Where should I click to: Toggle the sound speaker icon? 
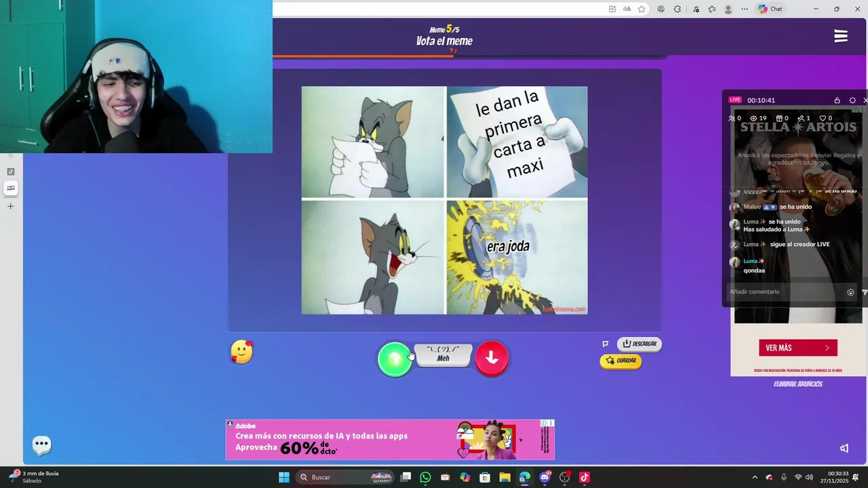click(x=844, y=448)
